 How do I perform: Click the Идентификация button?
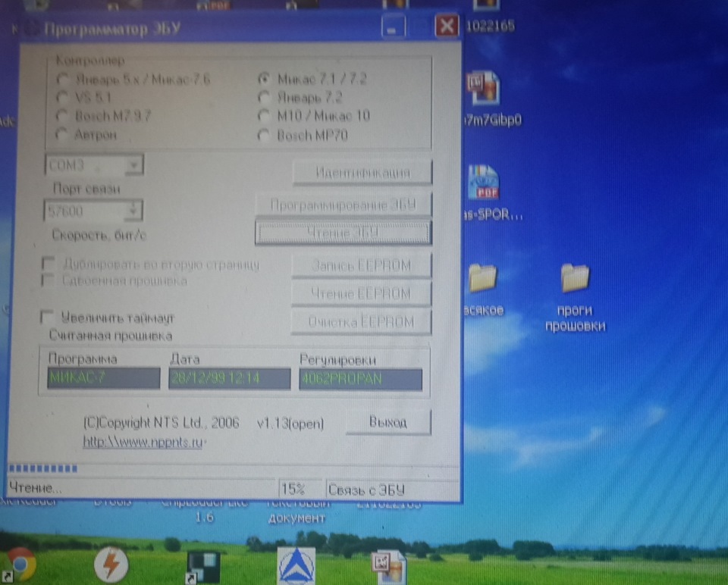click(x=362, y=173)
